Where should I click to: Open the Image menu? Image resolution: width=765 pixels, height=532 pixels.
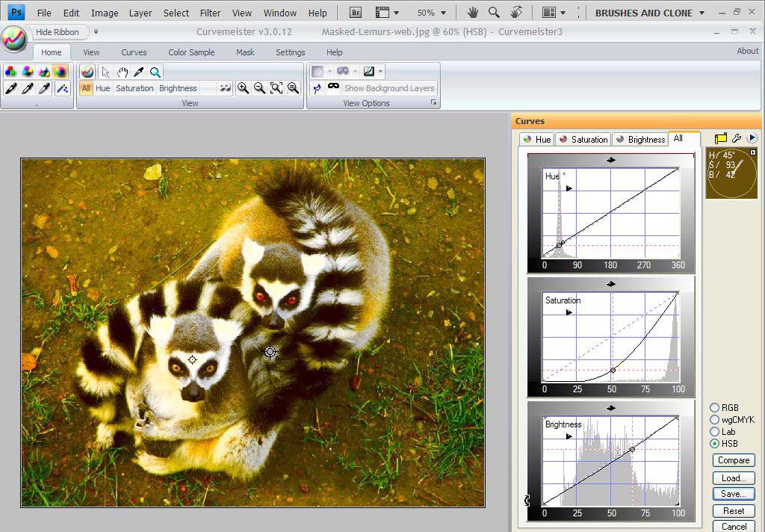pos(105,13)
